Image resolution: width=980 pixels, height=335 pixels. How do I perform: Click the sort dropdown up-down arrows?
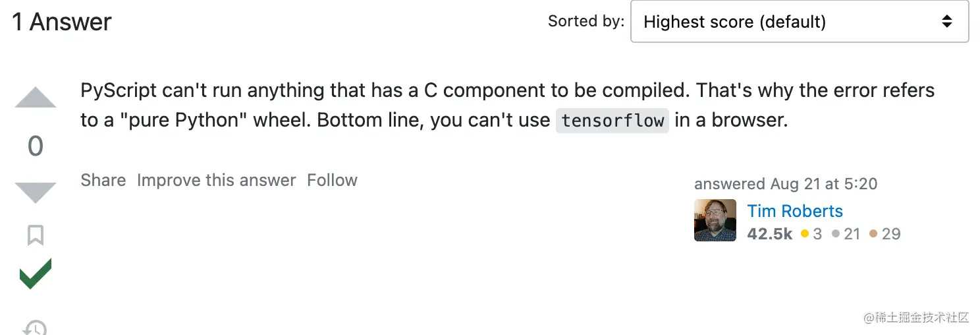coord(947,22)
